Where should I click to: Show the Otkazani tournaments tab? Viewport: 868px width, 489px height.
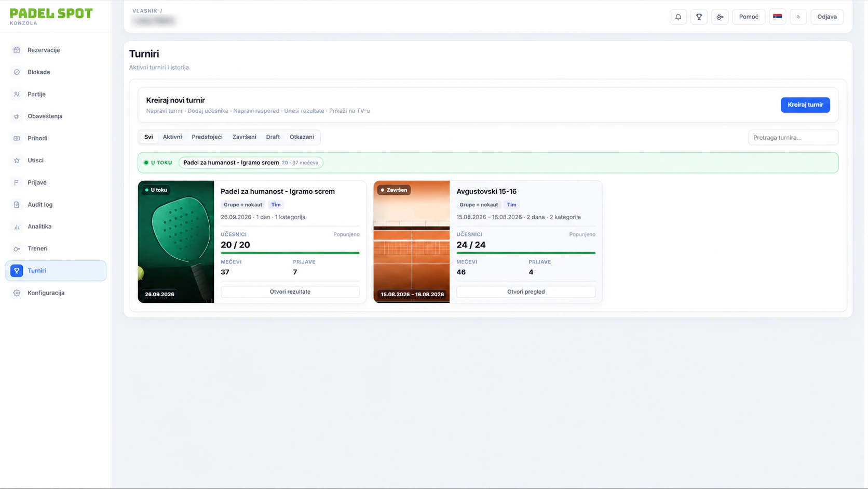(302, 137)
